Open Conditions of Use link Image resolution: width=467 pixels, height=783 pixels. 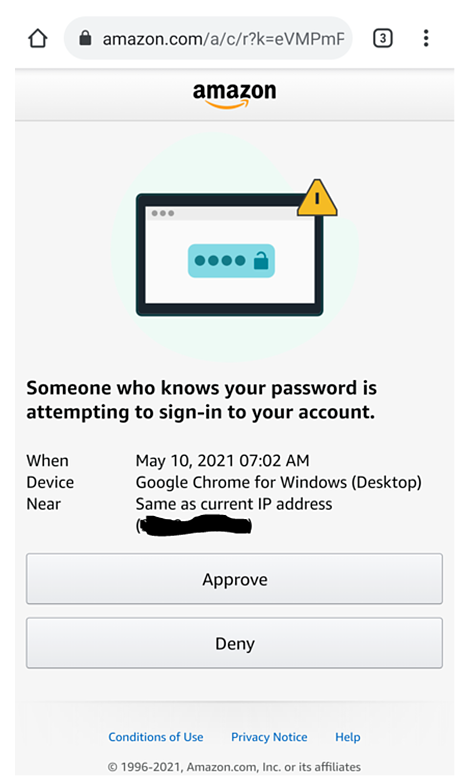[x=156, y=737]
